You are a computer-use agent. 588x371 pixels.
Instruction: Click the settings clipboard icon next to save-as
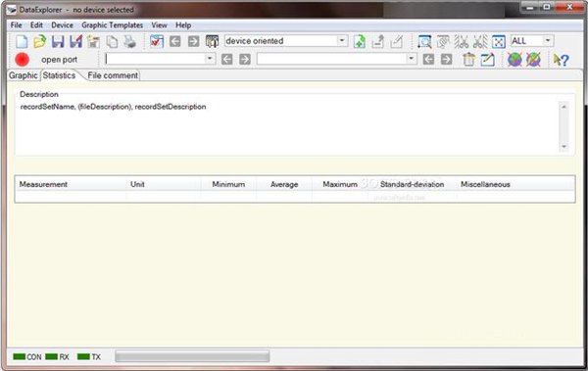tap(94, 41)
